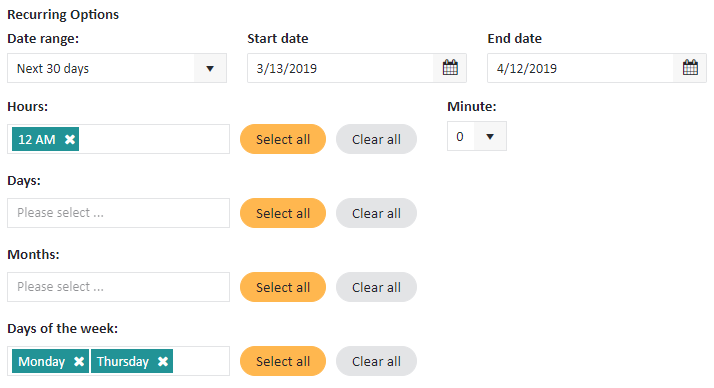Click the End date text field
Viewport: 714px width, 388px height.
tap(580, 68)
